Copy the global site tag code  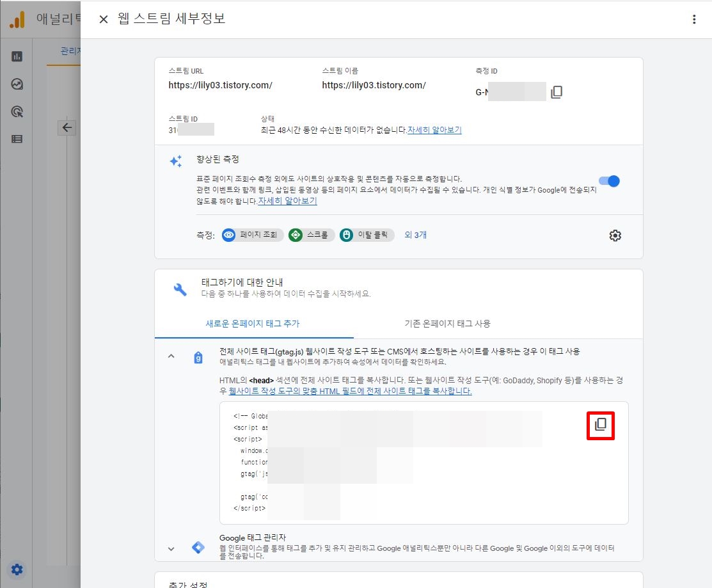pyautogui.click(x=600, y=425)
